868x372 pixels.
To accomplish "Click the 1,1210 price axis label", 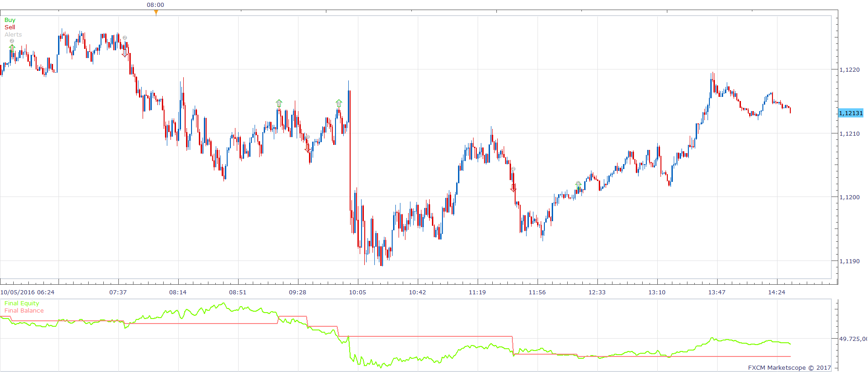I will (849, 134).
